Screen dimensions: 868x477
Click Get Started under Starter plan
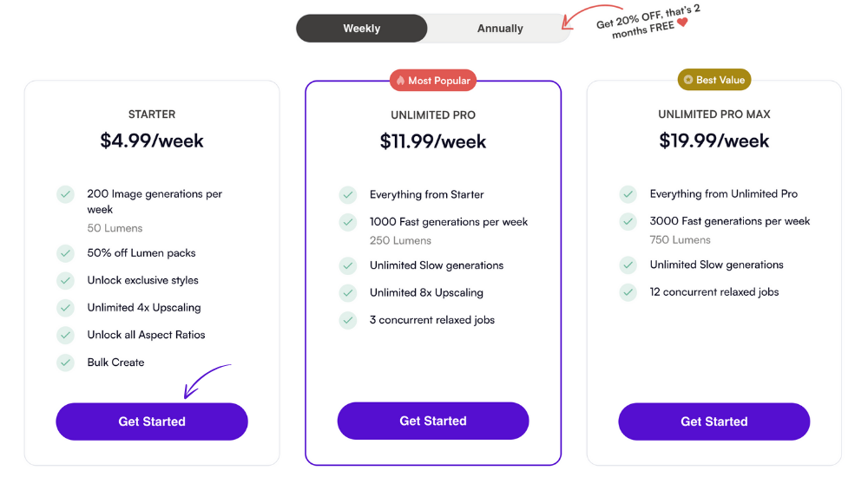pos(152,421)
